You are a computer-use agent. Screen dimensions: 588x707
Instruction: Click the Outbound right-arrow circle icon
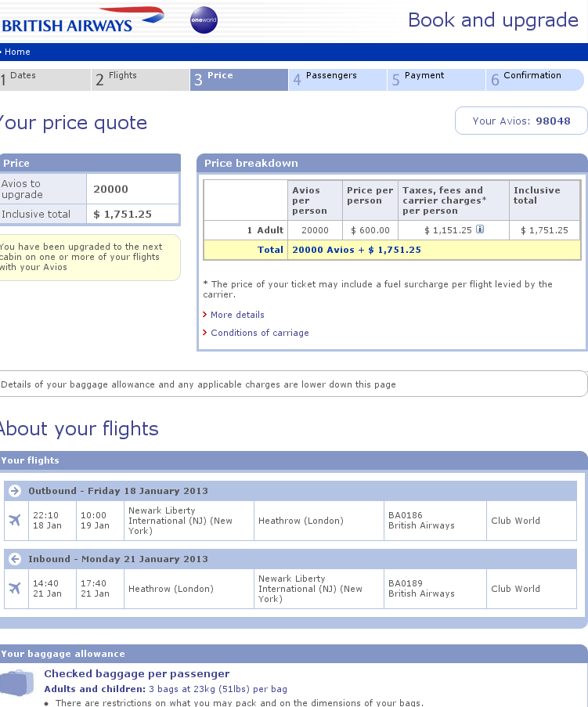click(x=14, y=491)
